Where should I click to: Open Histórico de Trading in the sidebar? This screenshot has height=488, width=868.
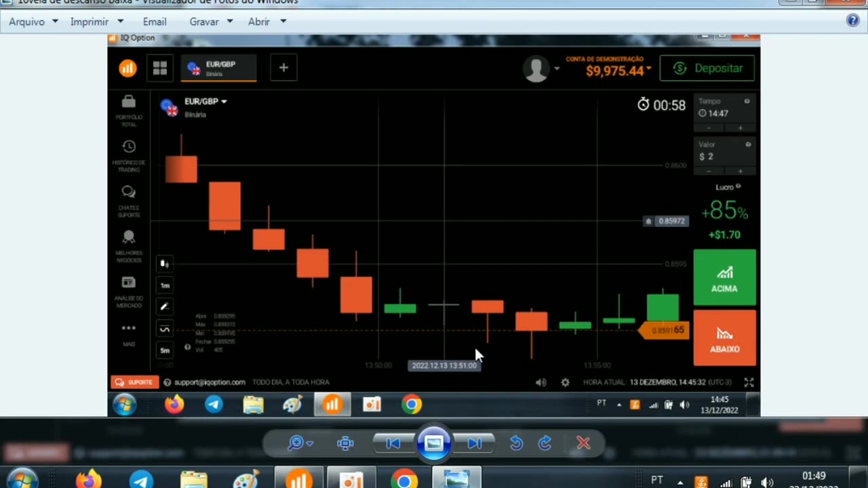129,156
